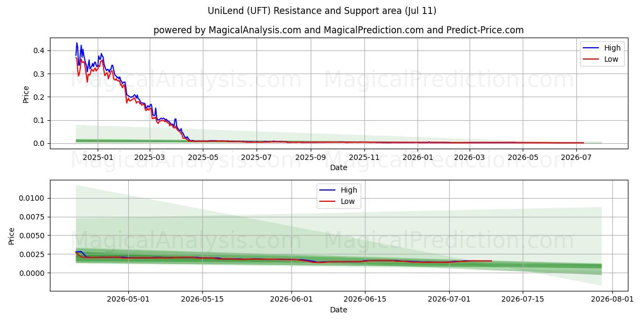Click the upper chart x-axis label '2025-09'
This screenshot has width=644, height=322.
pyautogui.click(x=312, y=157)
